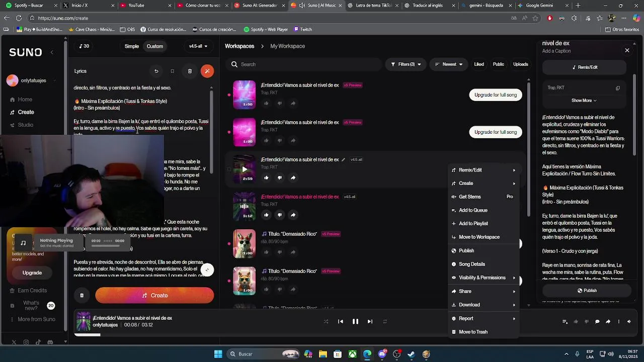Open the TikTok icon in the sidebar footer
This screenshot has width=644, height=362.
point(38,342)
